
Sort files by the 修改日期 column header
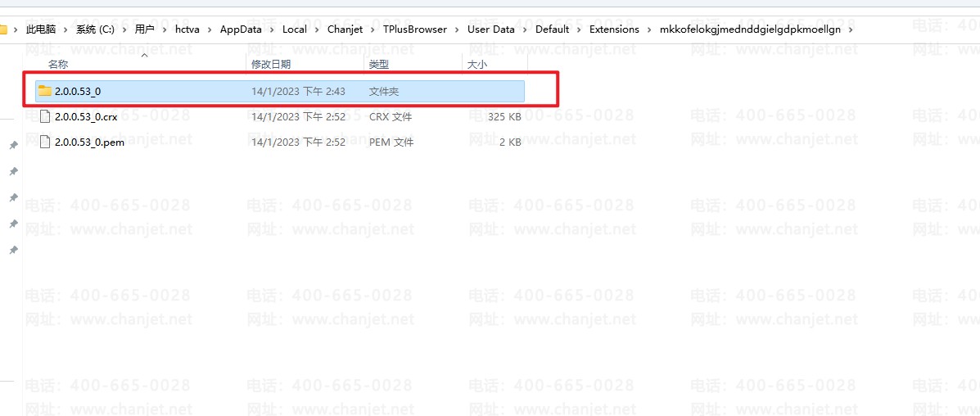(x=270, y=64)
